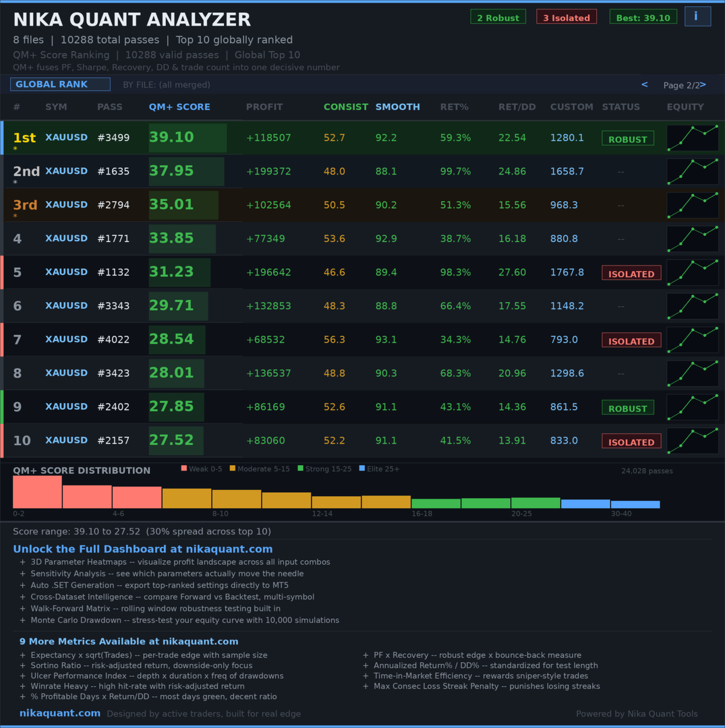Image resolution: width=725 pixels, height=728 pixels.
Task: Click the info icon in the top right corner
Action: tap(697, 16)
